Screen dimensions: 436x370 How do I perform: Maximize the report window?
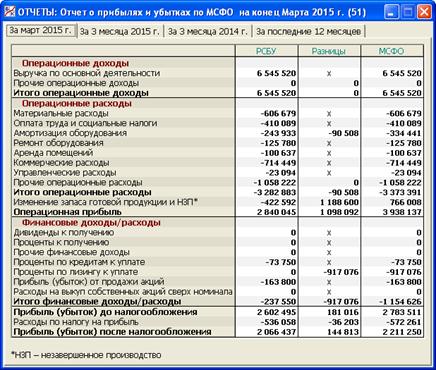[407, 12]
